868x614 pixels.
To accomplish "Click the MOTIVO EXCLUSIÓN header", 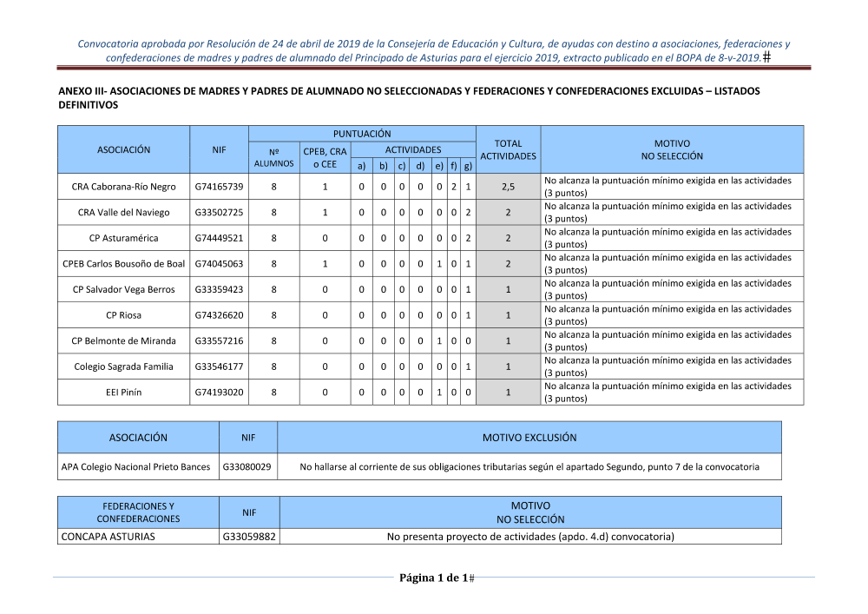I will 529,438.
